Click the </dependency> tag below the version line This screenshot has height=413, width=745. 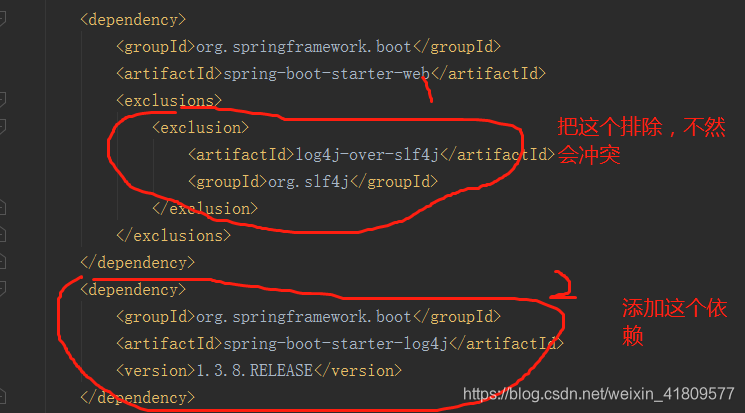(x=137, y=398)
